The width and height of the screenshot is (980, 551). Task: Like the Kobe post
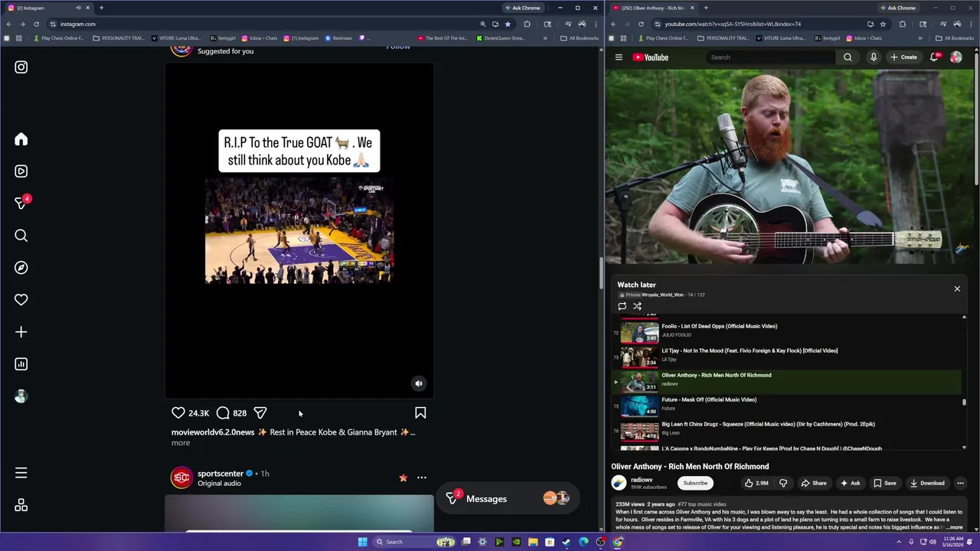pos(178,413)
